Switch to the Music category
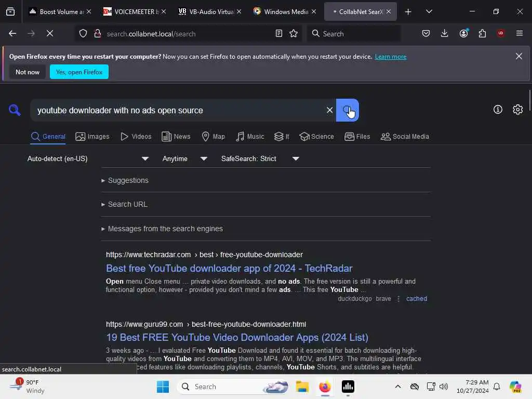532x399 pixels. (x=250, y=137)
